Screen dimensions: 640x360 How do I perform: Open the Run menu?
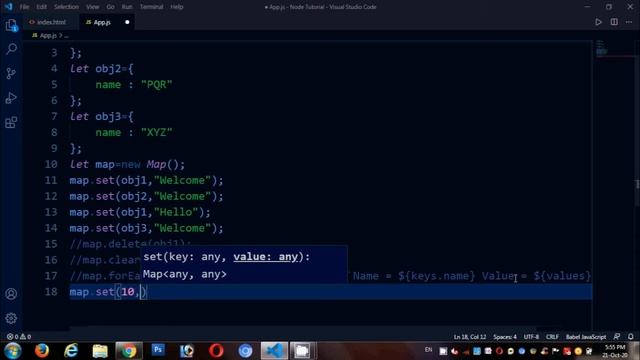pyautogui.click(x=127, y=7)
